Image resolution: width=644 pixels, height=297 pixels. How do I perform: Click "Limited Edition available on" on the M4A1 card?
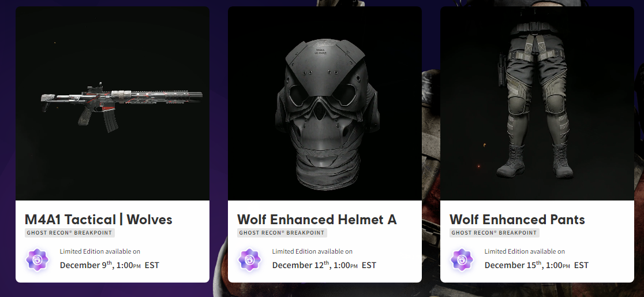100,251
